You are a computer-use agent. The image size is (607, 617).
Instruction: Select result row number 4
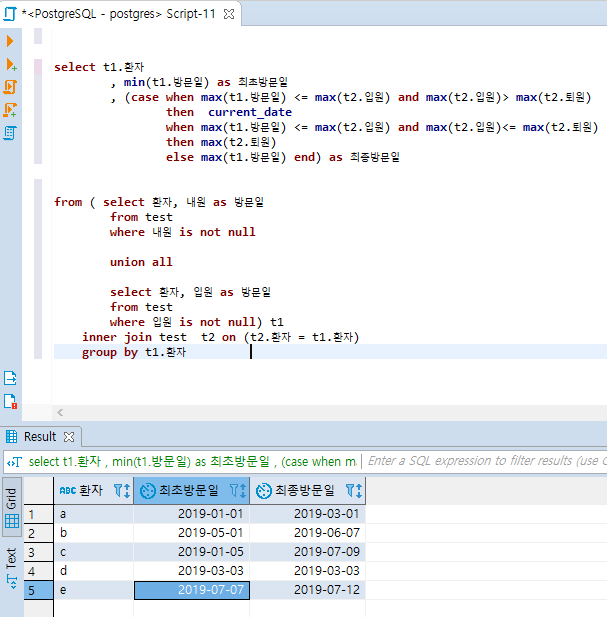pos(39,571)
